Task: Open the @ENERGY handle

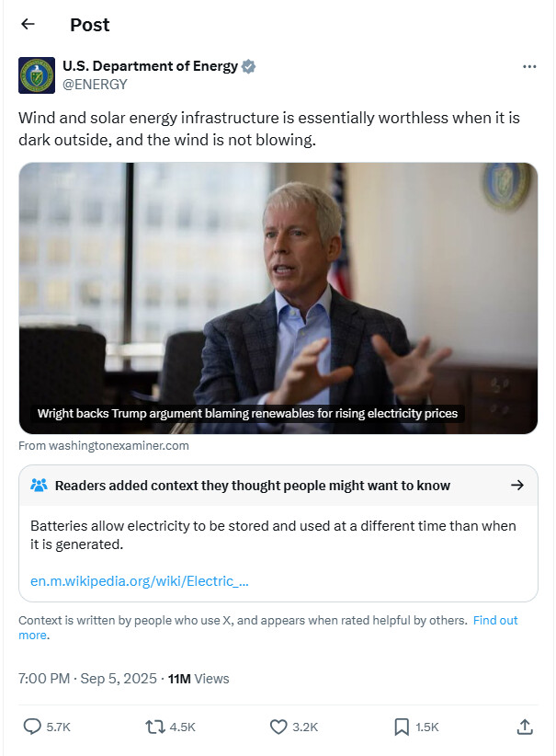Action: click(94, 84)
